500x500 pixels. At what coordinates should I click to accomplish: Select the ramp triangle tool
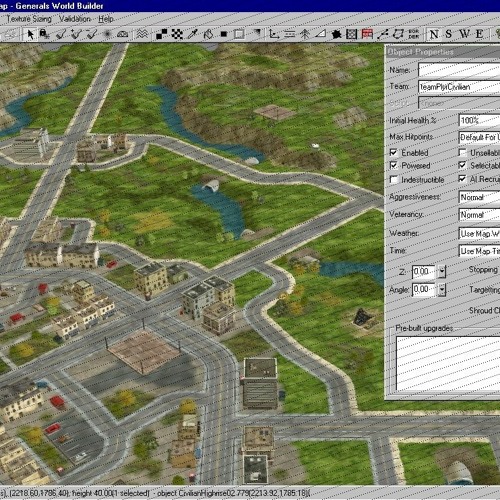click(x=321, y=34)
